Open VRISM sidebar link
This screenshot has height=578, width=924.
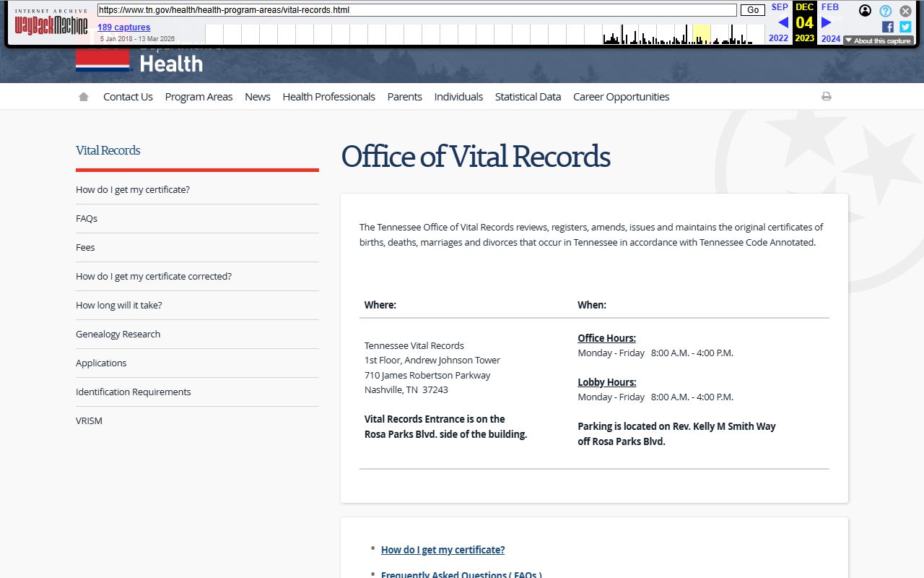[x=89, y=420]
